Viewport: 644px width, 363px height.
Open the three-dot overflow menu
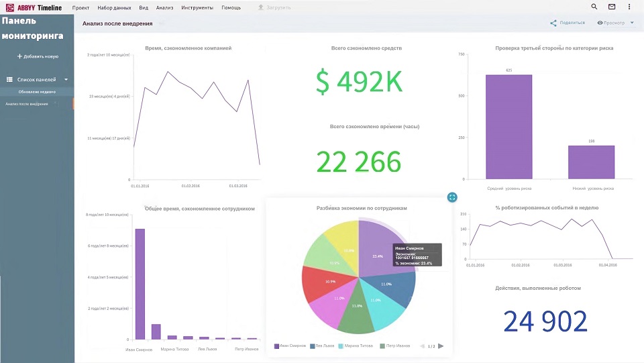(x=629, y=7)
